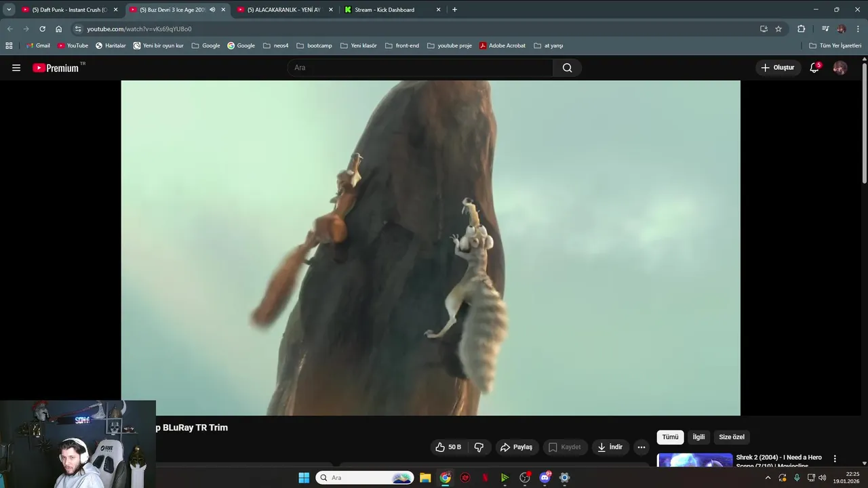Dislike the video with the thumbs down
The width and height of the screenshot is (868, 488).
click(479, 447)
